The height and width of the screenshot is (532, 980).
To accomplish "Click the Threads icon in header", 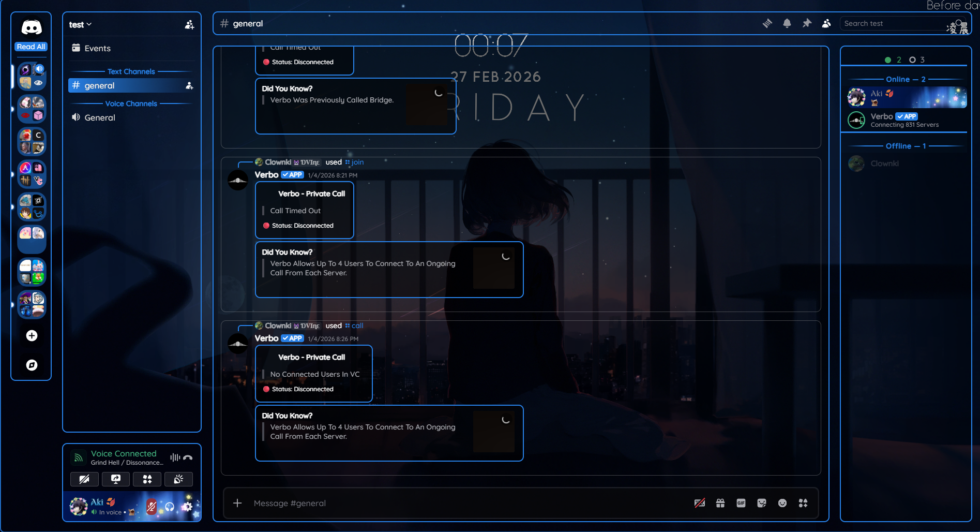I will (x=767, y=23).
